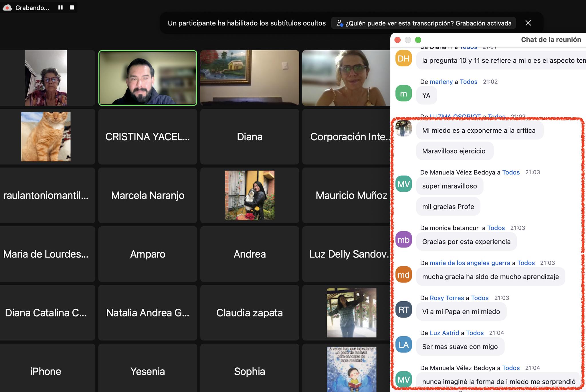The image size is (586, 392).
Task: Stop the recording
Action: (x=72, y=8)
